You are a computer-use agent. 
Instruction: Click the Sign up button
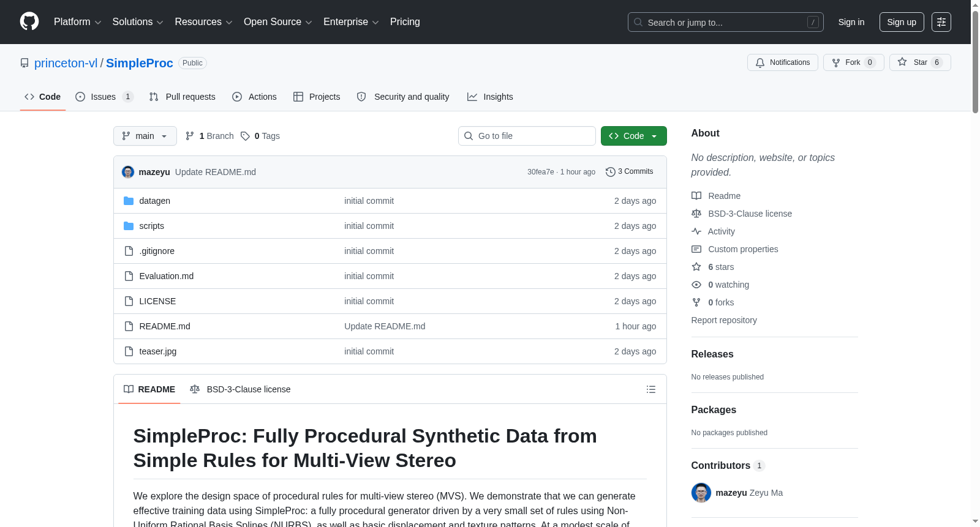coord(902,22)
